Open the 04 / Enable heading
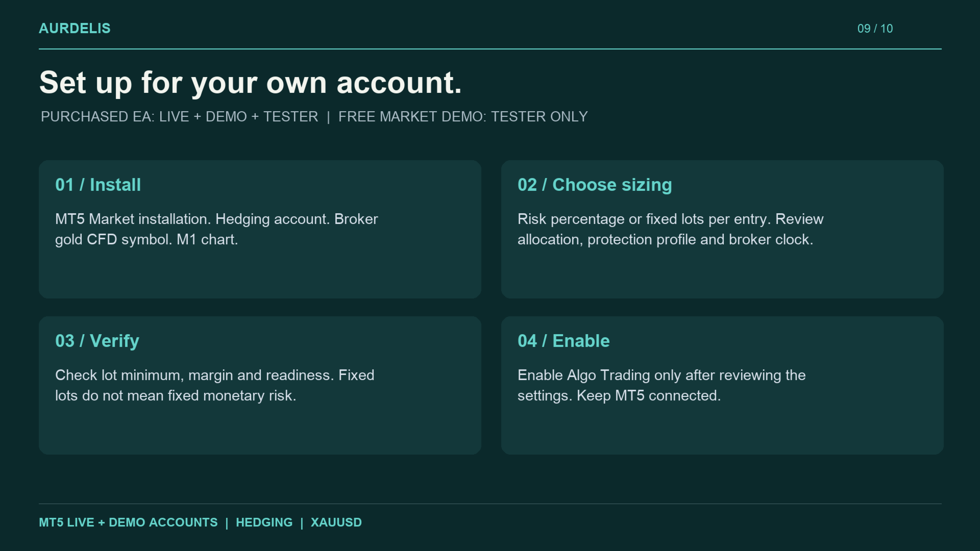Screen dimensions: 980x551 (563, 341)
